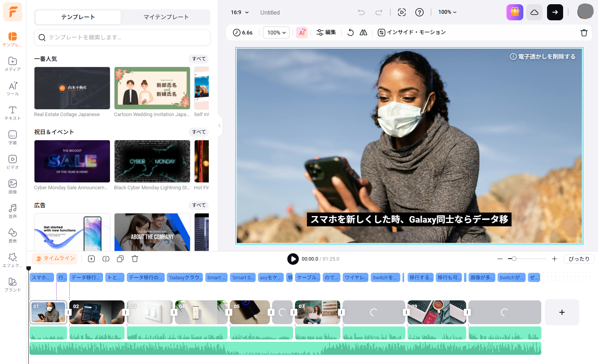Click 電子透かしを削除する watermark removal link
The image size is (598, 364).
pyautogui.click(x=542, y=57)
